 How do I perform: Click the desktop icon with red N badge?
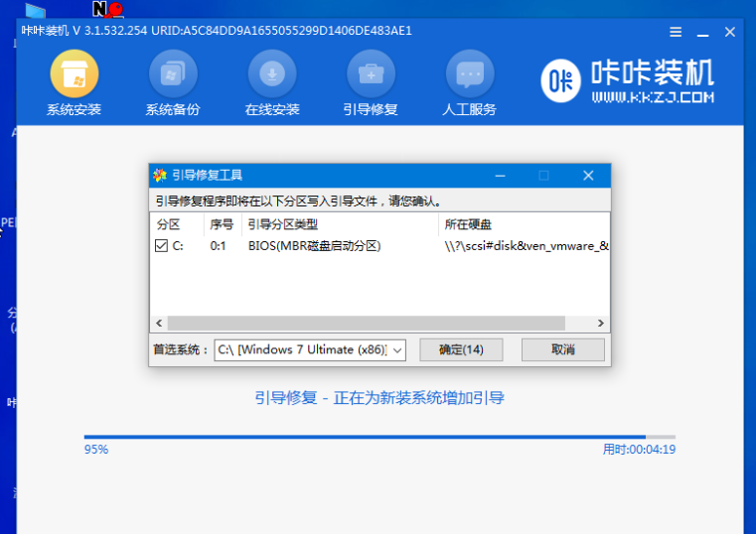click(x=108, y=9)
